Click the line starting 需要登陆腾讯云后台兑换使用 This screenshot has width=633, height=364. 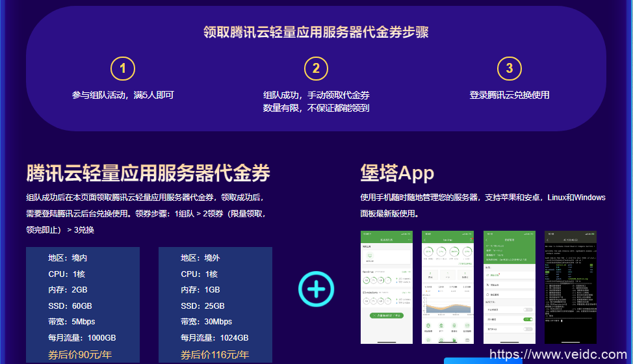[x=146, y=213]
